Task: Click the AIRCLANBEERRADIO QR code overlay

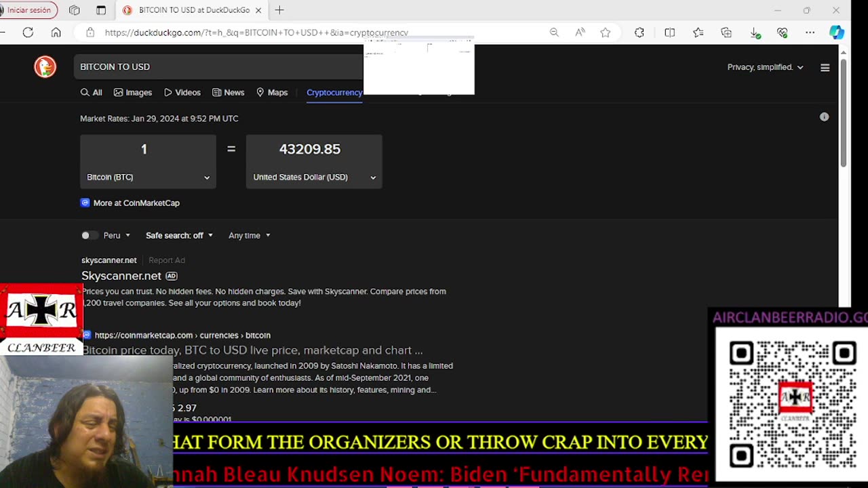Action: [792, 404]
